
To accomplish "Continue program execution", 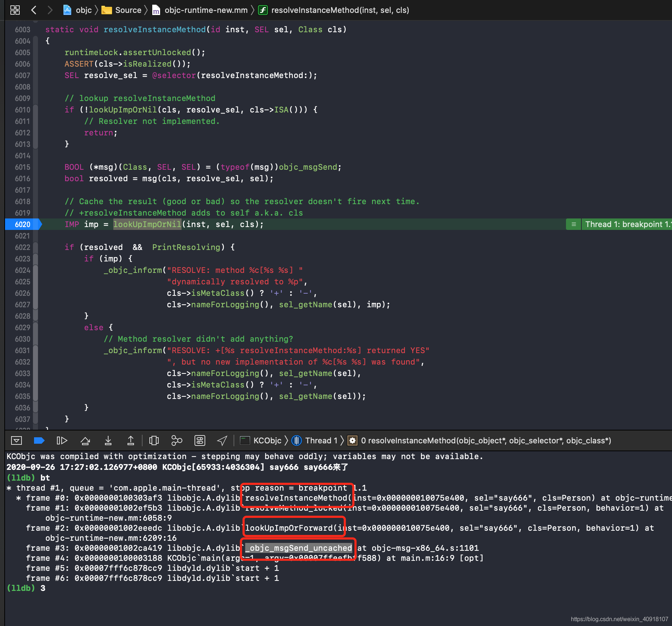I will tap(62, 440).
